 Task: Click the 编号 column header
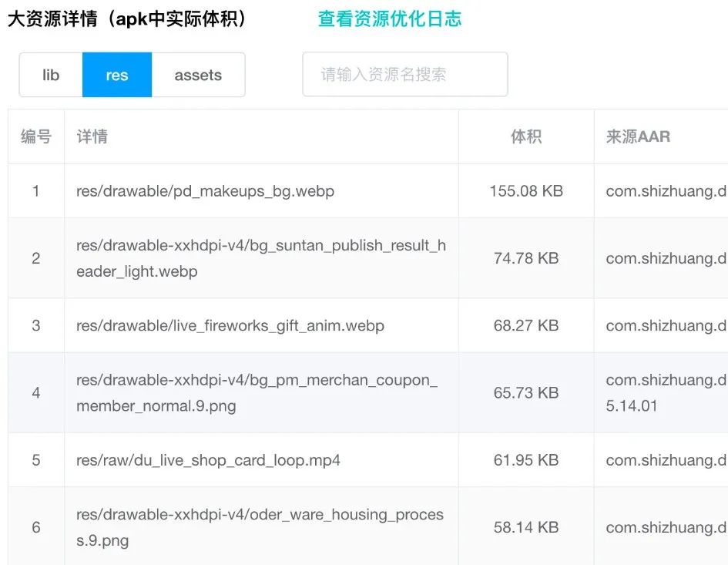coord(35,136)
